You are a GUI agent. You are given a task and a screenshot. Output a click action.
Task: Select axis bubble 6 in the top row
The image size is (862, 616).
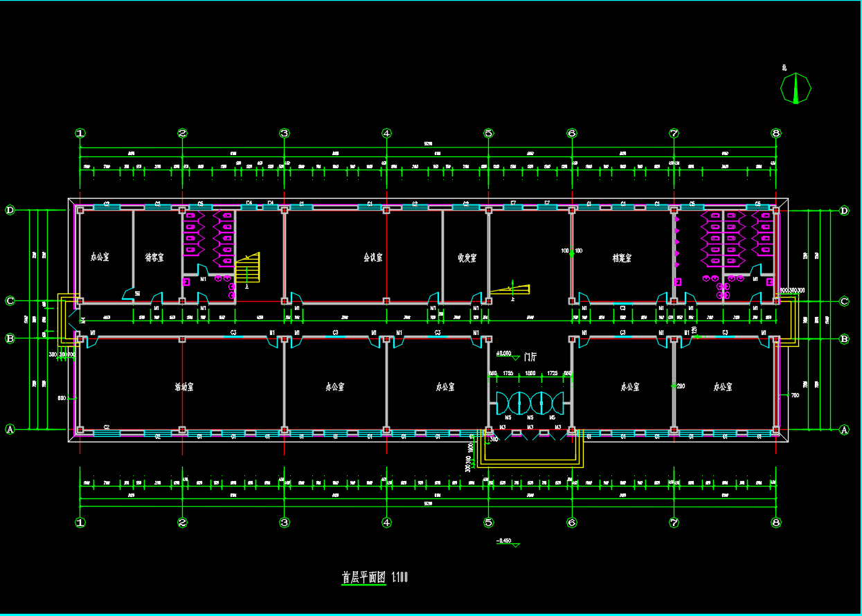tap(572, 134)
